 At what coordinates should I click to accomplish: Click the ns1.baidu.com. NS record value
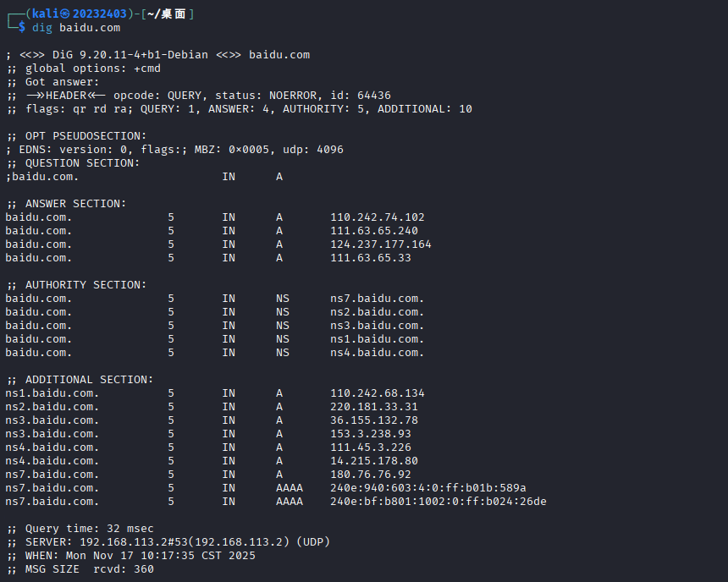[377, 339]
